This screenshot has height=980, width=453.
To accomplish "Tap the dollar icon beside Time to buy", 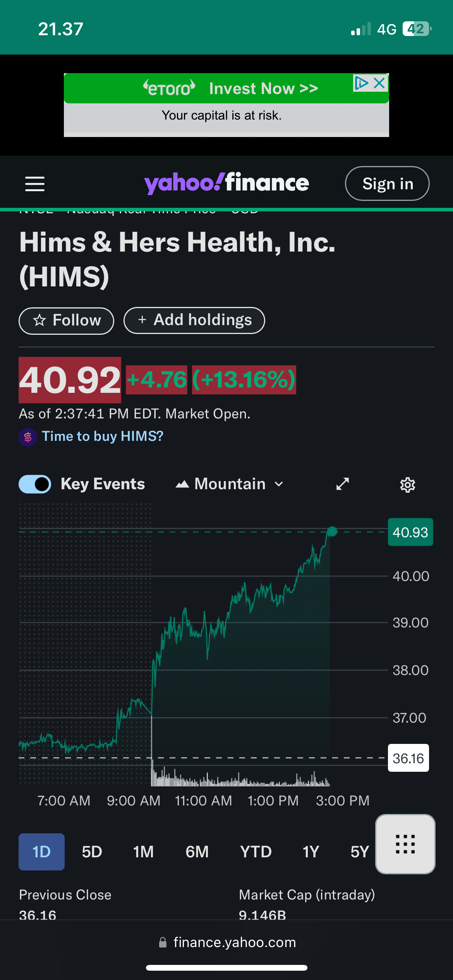I will click(x=28, y=437).
